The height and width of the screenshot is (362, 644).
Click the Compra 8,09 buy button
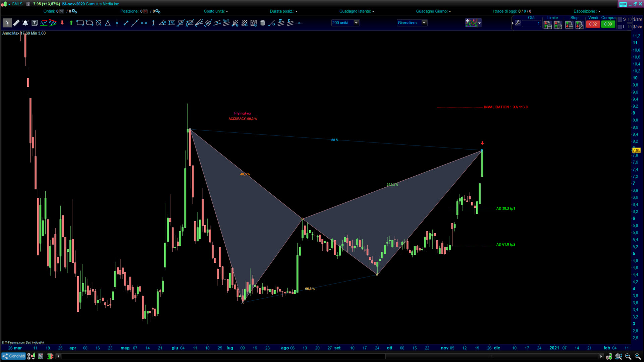pyautogui.click(x=608, y=24)
